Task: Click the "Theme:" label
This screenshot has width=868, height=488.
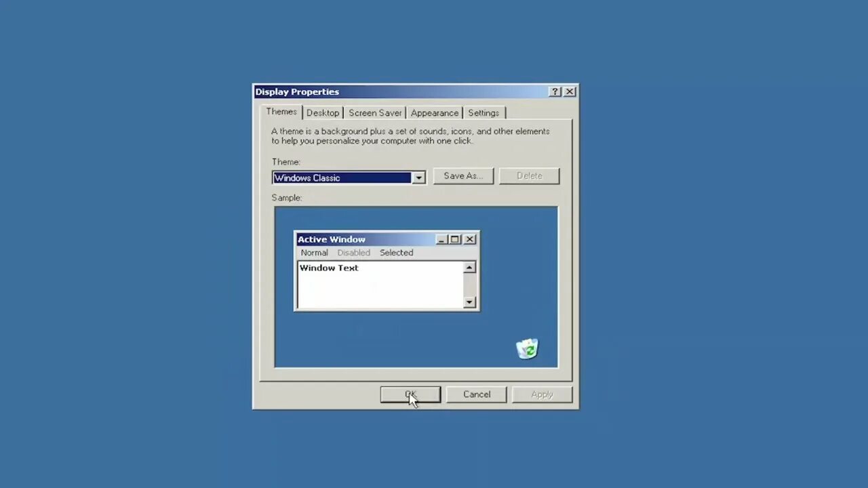Action: 286,162
